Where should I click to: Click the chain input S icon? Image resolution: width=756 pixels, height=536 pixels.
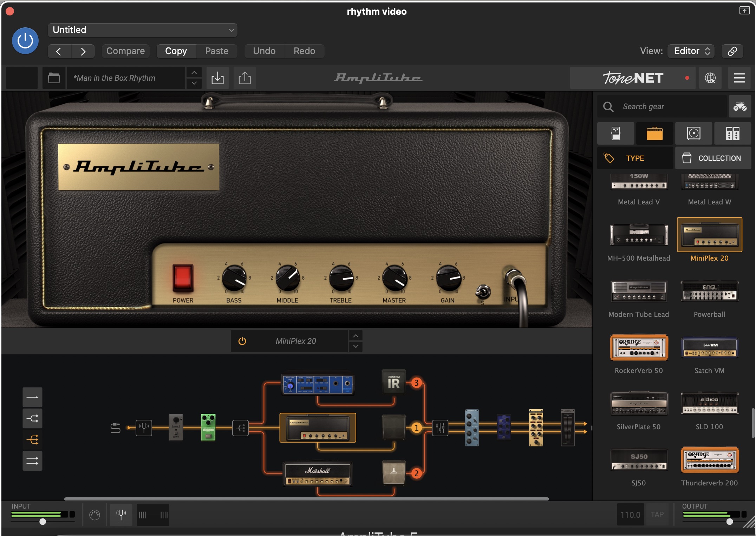tap(115, 428)
